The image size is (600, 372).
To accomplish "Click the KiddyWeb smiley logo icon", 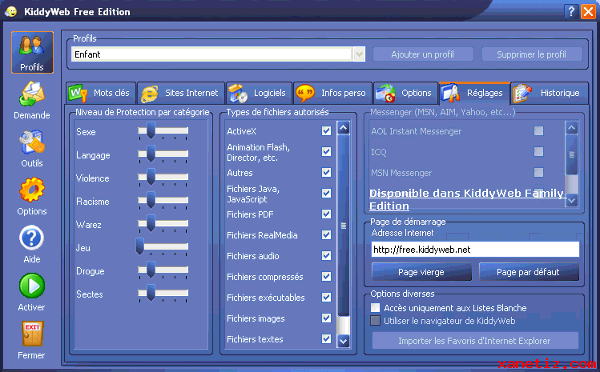I will (x=11, y=11).
